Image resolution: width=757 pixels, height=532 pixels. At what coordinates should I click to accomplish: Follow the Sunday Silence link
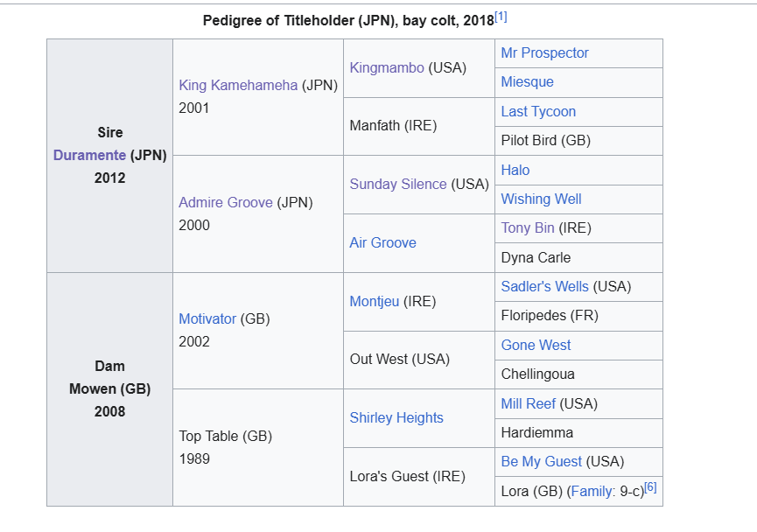click(x=398, y=185)
